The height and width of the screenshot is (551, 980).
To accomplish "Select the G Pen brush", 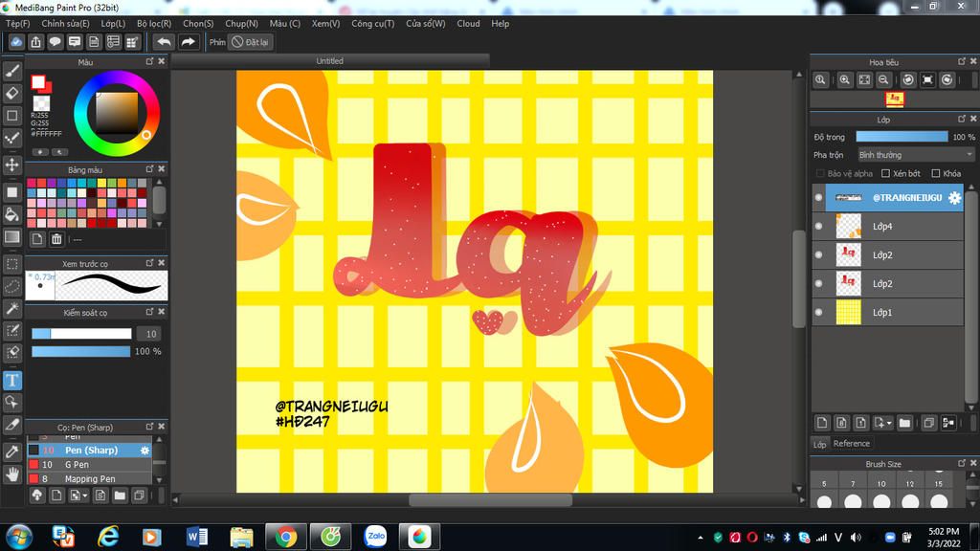I will [x=89, y=464].
